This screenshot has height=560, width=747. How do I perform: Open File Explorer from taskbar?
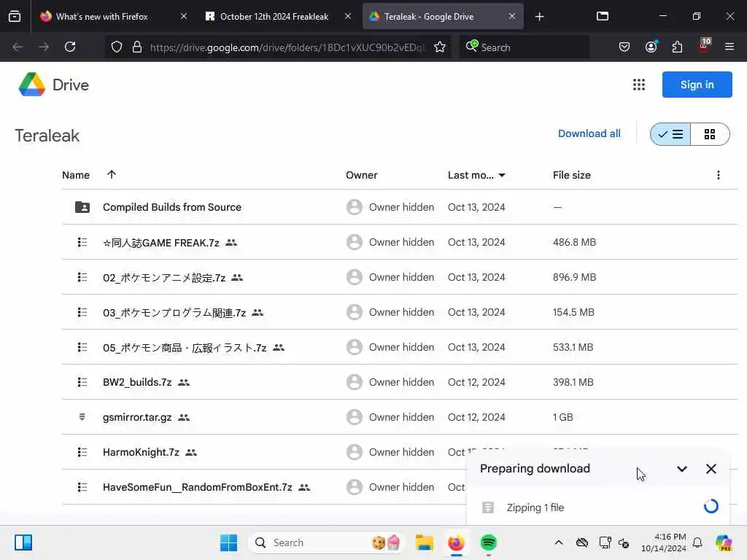tap(424, 542)
